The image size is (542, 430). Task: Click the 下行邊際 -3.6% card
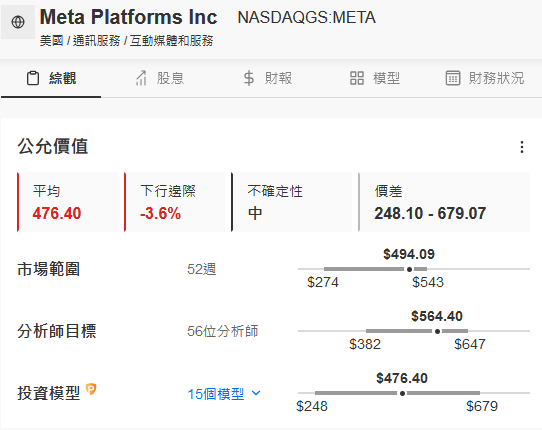(x=175, y=202)
